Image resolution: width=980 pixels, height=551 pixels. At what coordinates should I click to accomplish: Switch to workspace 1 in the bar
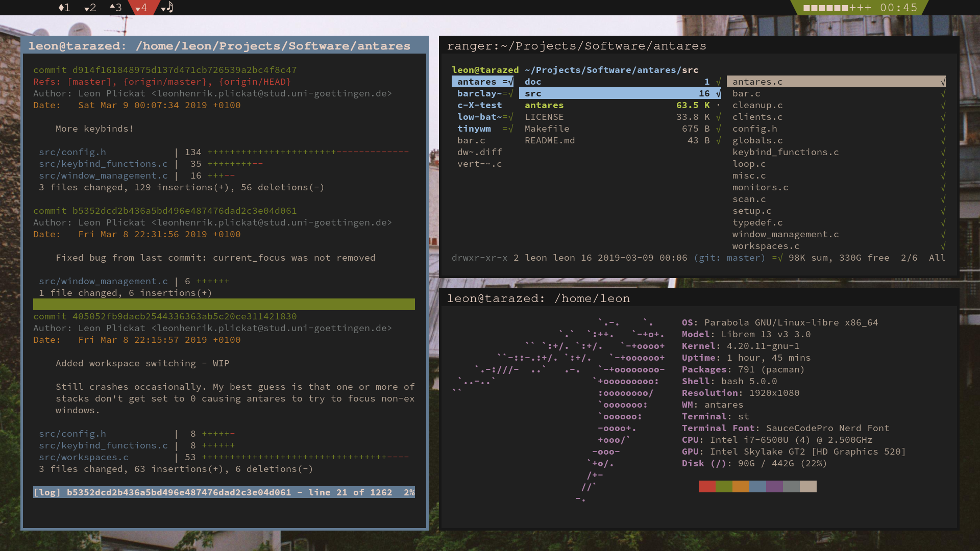click(x=64, y=8)
